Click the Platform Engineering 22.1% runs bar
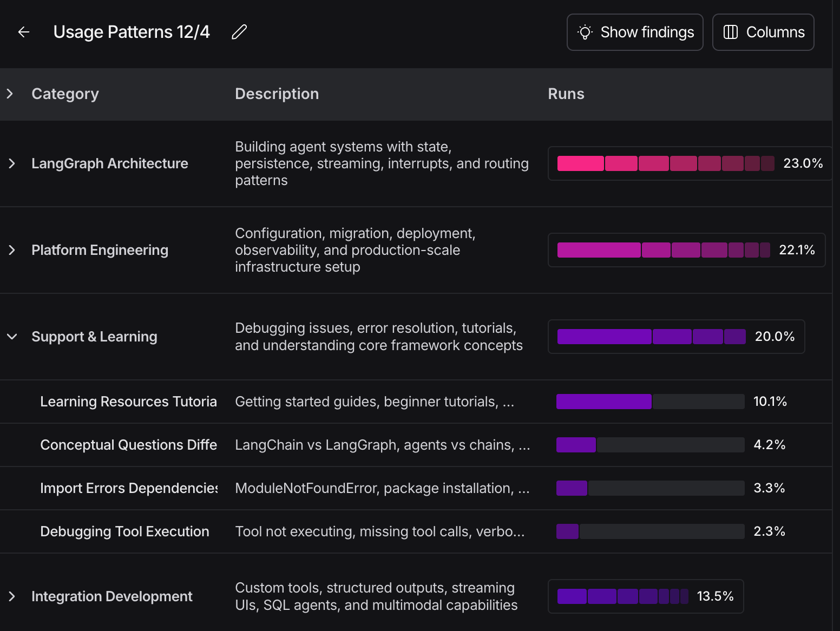The image size is (840, 631). click(663, 250)
